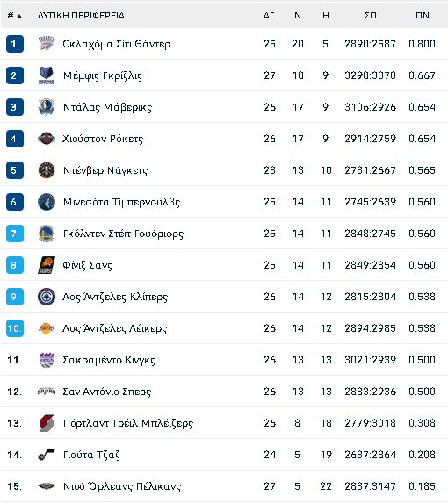Screen dimensions: 448x503
Task: Open the Λος Άντζελες Λέικερς team link
Action: click(114, 328)
